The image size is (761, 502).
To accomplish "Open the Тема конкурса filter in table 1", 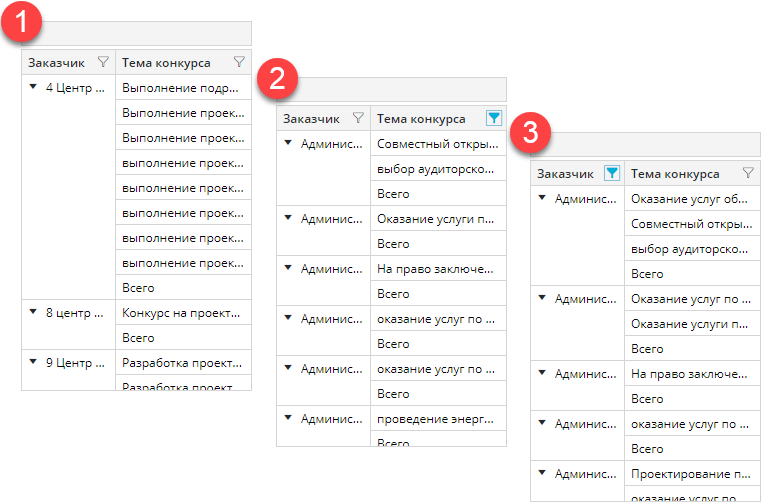I will click(239, 62).
